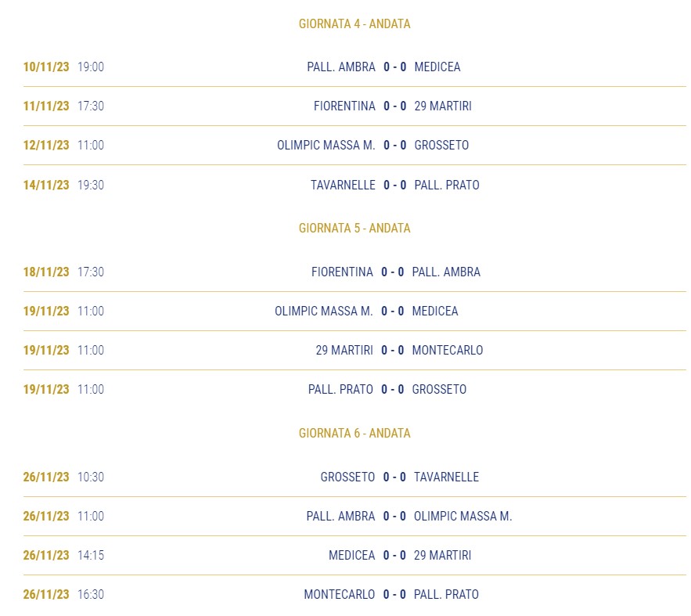Select Montecarlo, opponent of 29 Martiri

pos(448,351)
